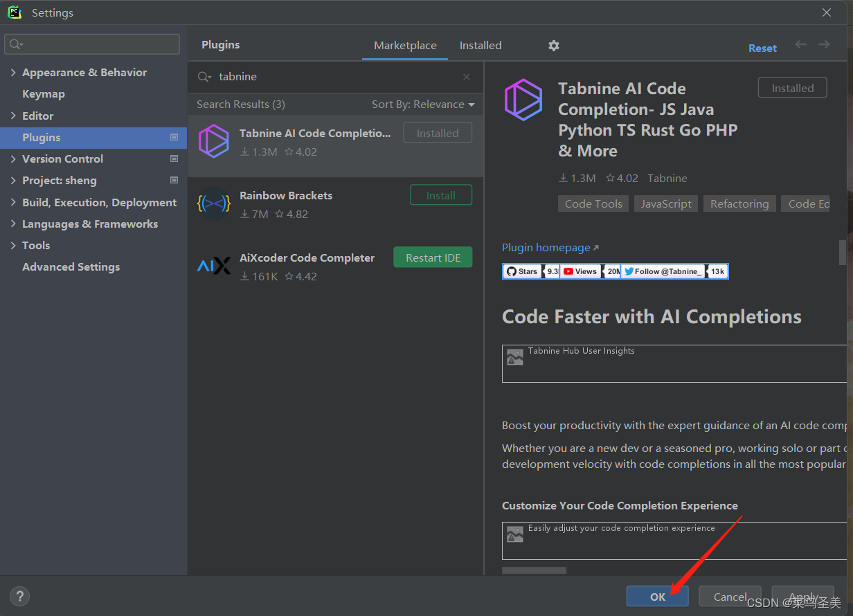
Task: Click Installed button in plugin details header
Action: [x=793, y=88]
